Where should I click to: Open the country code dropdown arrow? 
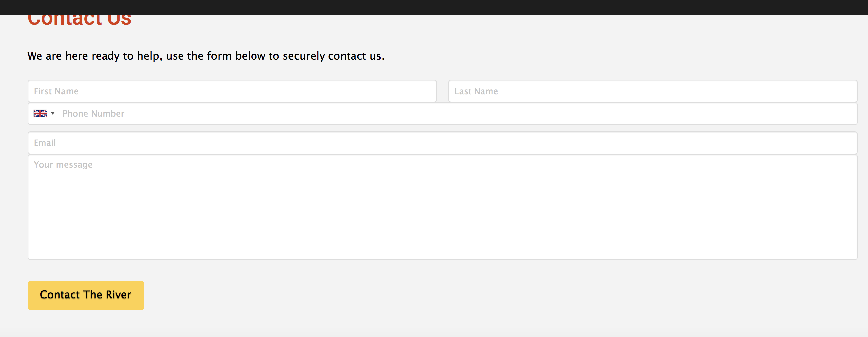(x=52, y=113)
